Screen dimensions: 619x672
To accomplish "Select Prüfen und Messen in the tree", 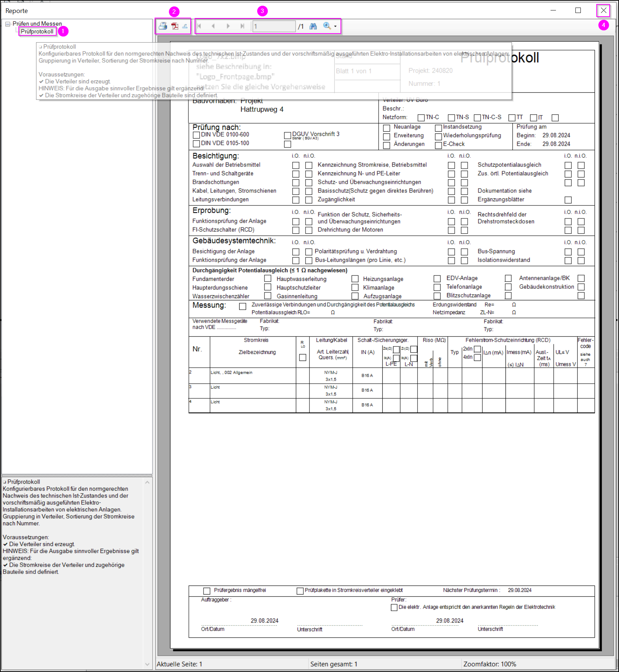I will point(37,24).
